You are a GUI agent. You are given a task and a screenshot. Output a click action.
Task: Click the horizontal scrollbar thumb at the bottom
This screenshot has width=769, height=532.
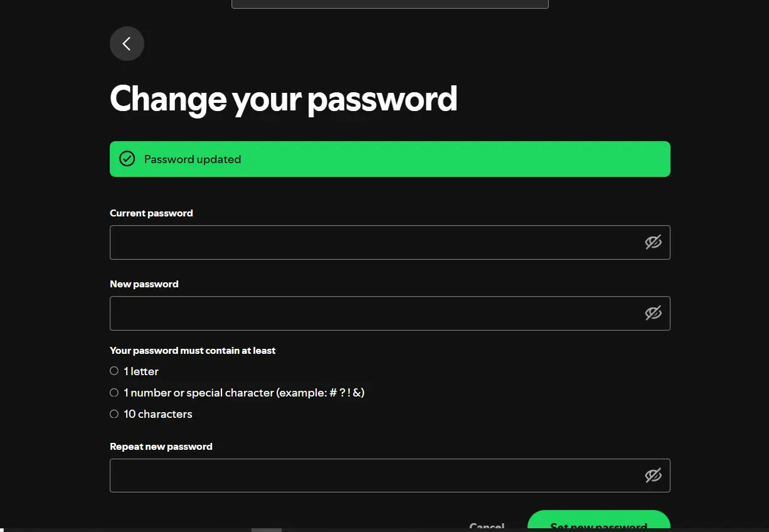click(267, 530)
